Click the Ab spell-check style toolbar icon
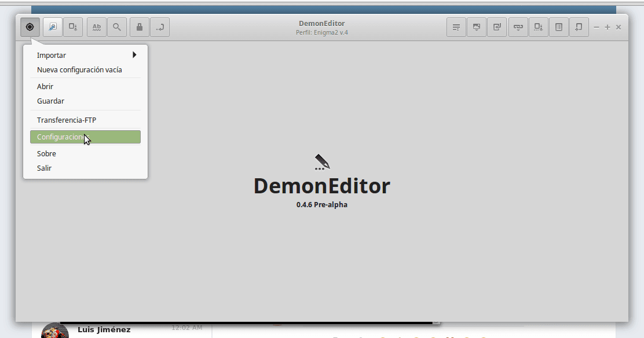 point(97,27)
